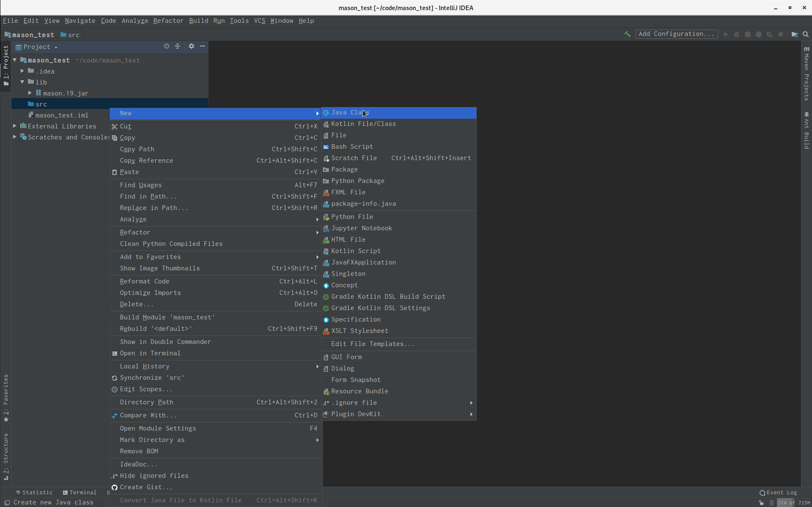This screenshot has width=812, height=507.
Task: Click Compare With... in the context menu
Action: 216,415
